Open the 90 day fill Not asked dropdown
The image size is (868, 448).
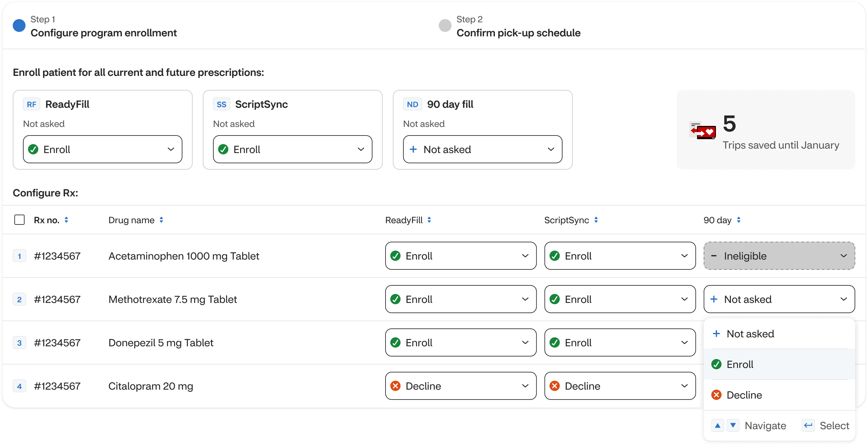click(x=482, y=150)
